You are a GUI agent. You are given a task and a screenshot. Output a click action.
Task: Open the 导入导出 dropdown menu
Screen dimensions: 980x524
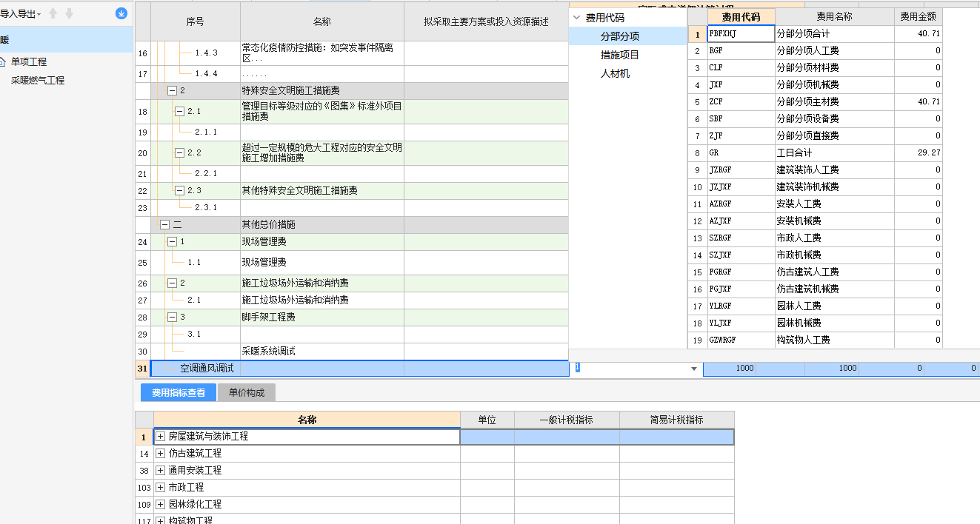pos(20,13)
